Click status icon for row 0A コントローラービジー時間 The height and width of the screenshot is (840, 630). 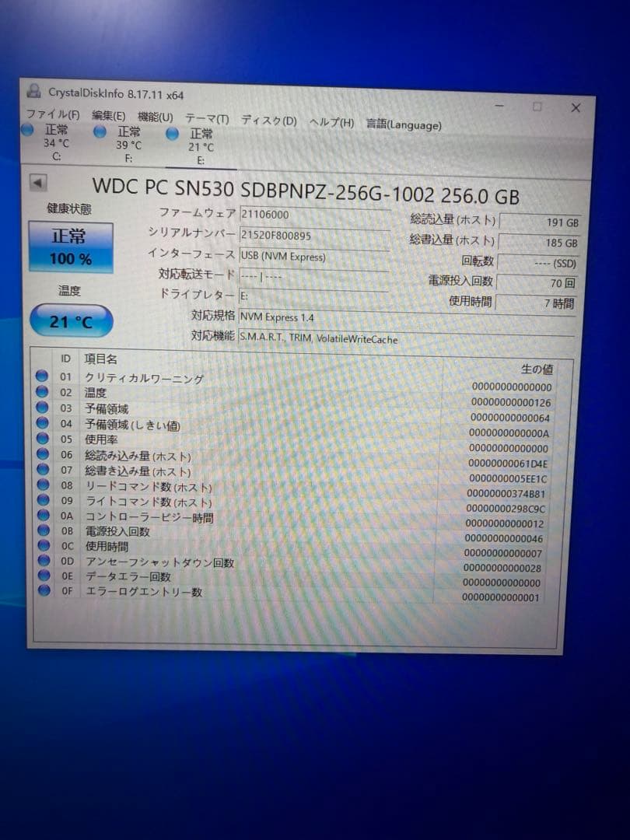point(44,515)
